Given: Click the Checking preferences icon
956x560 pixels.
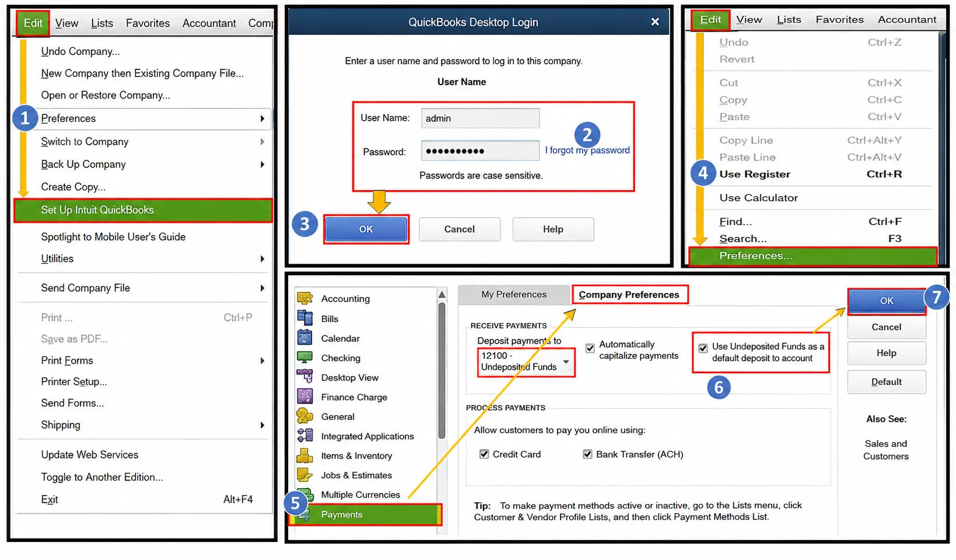Looking at the screenshot, I should (x=305, y=358).
